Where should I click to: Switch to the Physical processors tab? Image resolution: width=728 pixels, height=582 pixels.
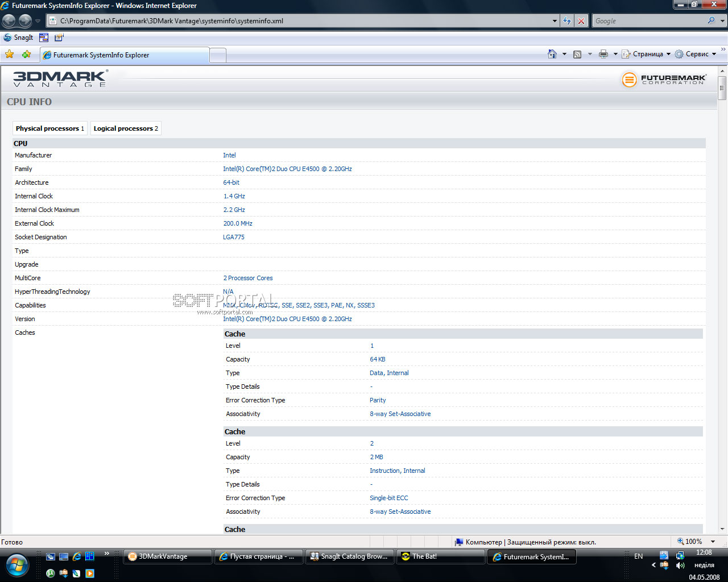pos(50,128)
